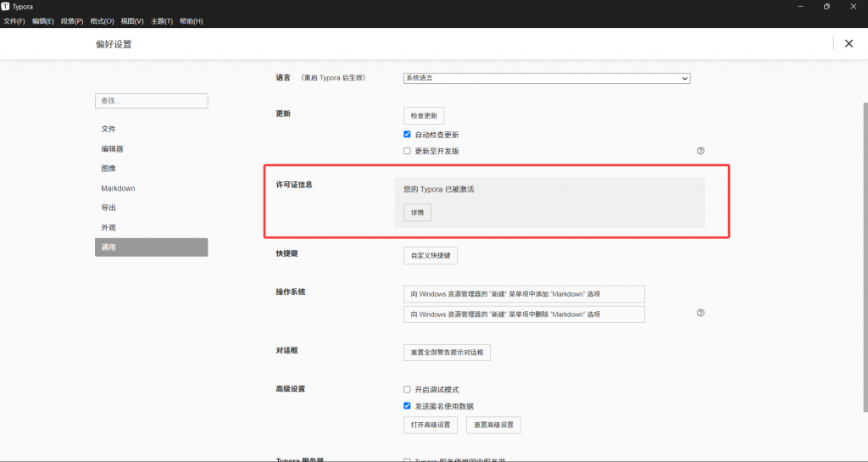Click the 对话框 section label
This screenshot has height=462, width=868.
287,350
